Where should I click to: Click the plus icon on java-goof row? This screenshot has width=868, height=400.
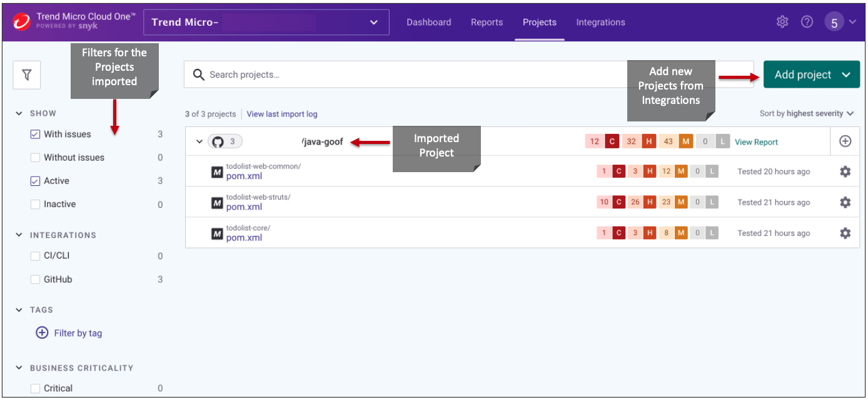(845, 141)
